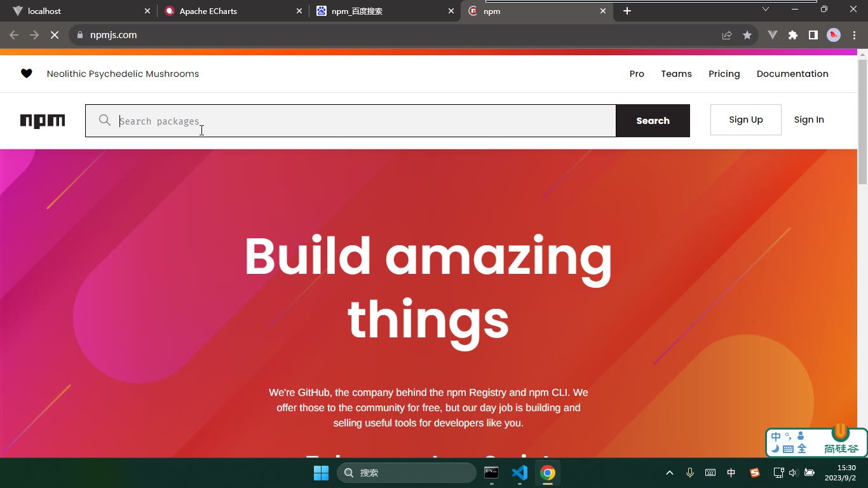Open Chrome three-dot menu
Viewport: 868px width, 488px height.
pos(854,35)
